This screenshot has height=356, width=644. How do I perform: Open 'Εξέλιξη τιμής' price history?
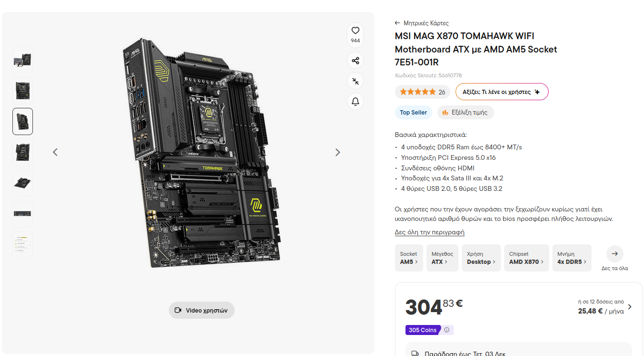click(x=466, y=113)
